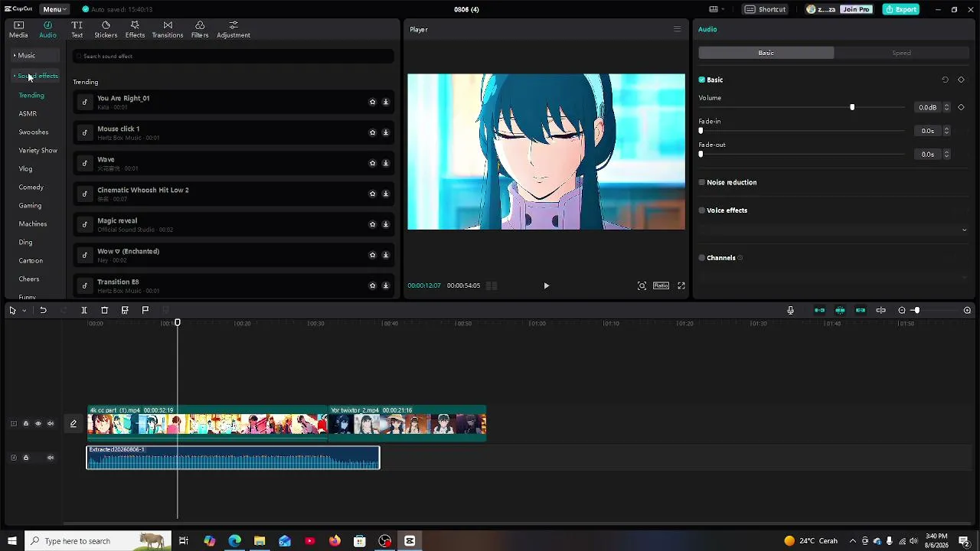This screenshot has height=551, width=980.
Task: Lock the extracted audio track
Action: (25, 458)
